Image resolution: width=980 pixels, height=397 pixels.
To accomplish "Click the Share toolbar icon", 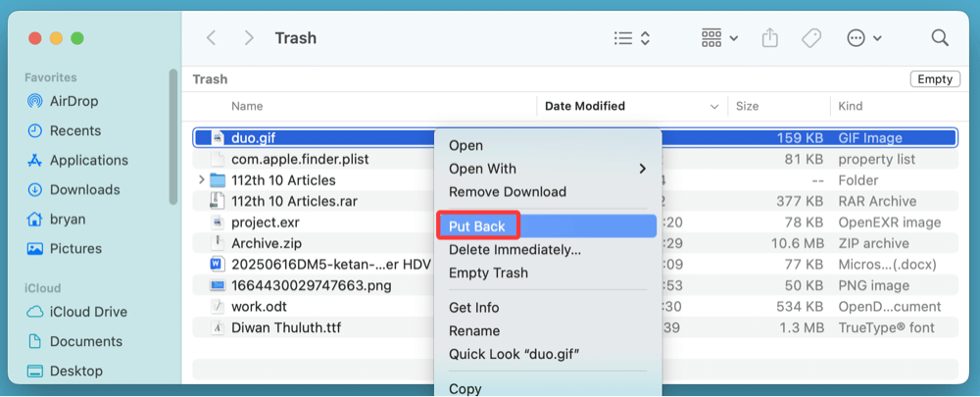I will [x=770, y=38].
